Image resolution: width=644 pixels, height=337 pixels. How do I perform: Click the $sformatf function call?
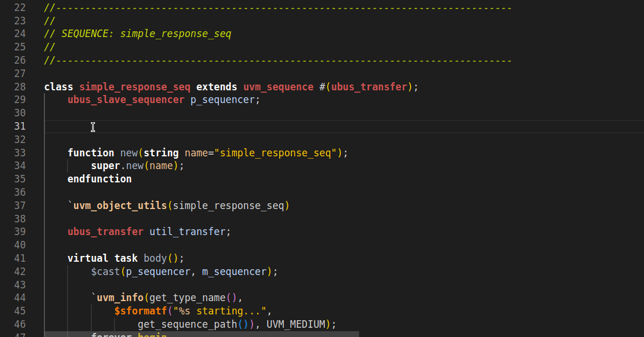point(141,310)
